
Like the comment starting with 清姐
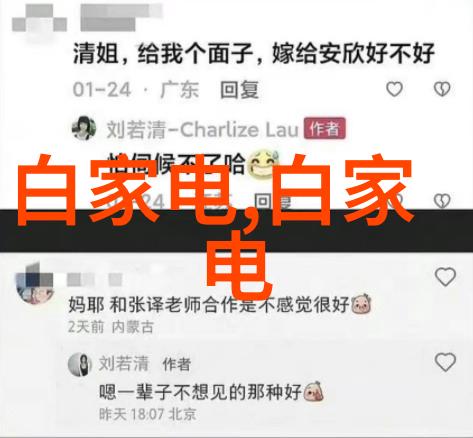(394, 89)
